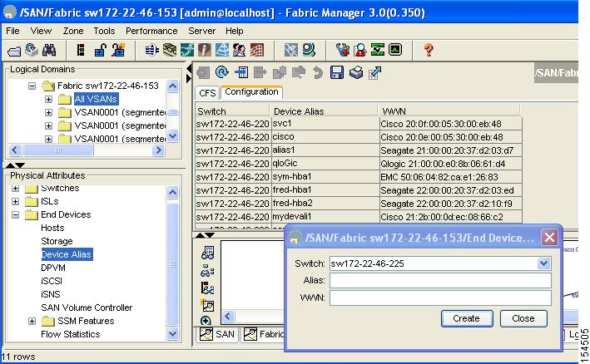This screenshot has height=364, width=590.
Task: Click the green chart checkmark icon
Action: point(378,50)
